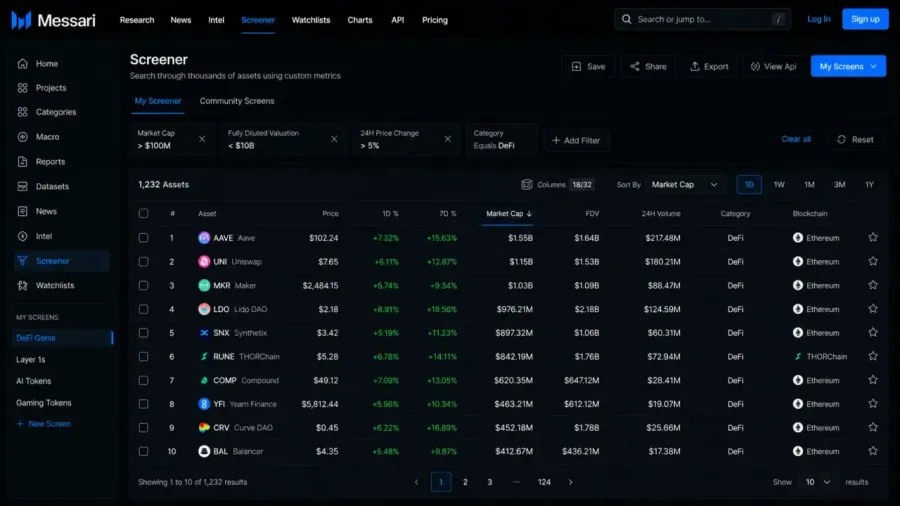The height and width of the screenshot is (506, 900).
Task: Open the Sort By Market Cap dropdown
Action: [684, 185]
